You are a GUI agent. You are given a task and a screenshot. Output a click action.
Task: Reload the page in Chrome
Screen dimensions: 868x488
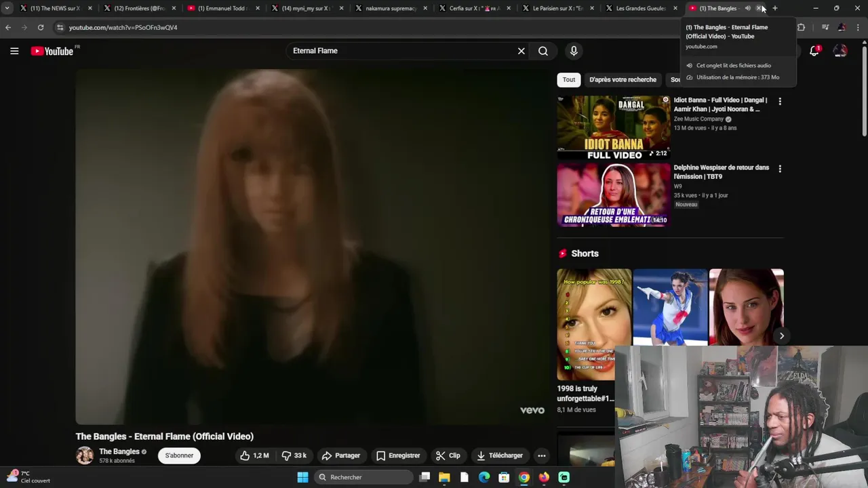(41, 27)
